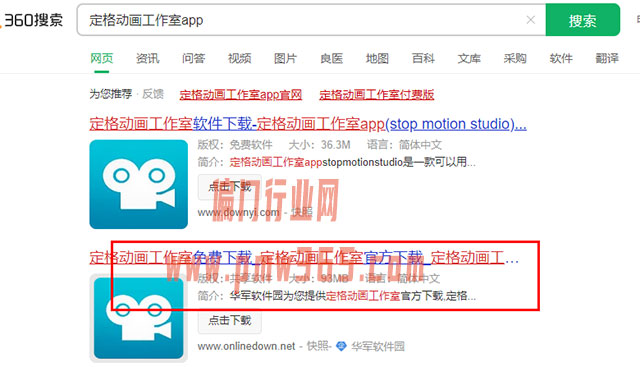This screenshot has width=640, height=367.
Task: Click the 版权: 免费软件 text
Action: pos(235,145)
